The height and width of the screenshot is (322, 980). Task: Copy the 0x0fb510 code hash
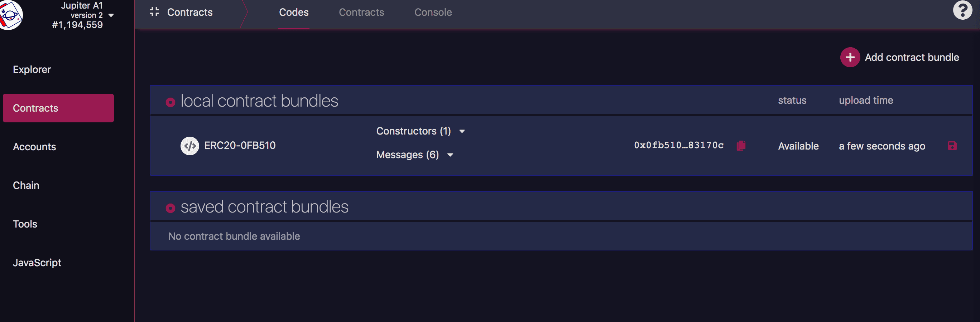[741, 146]
